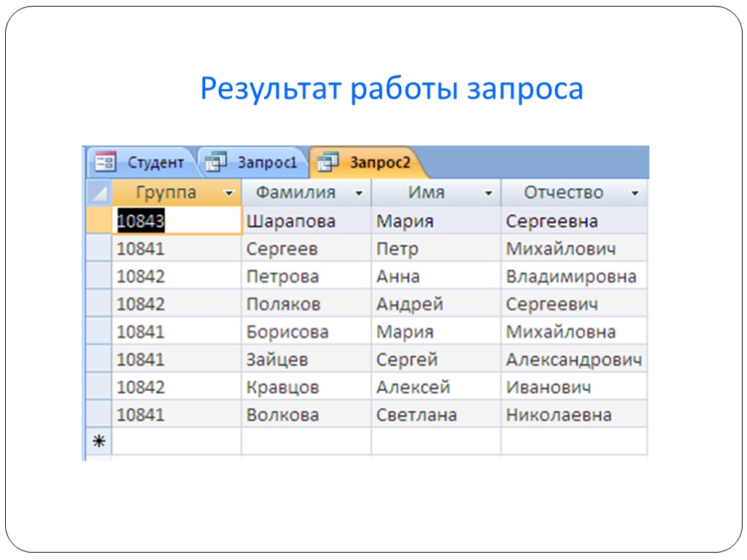This screenshot has width=747, height=560.
Task: Expand the Имя column dropdown arrow
Action: coord(488,194)
